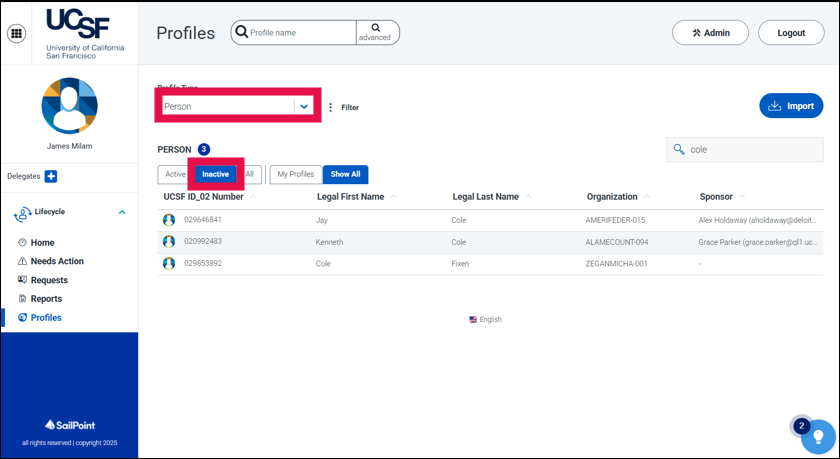Viewport: 840px width, 459px height.
Task: Switch to the Active filter tab
Action: coord(175,174)
